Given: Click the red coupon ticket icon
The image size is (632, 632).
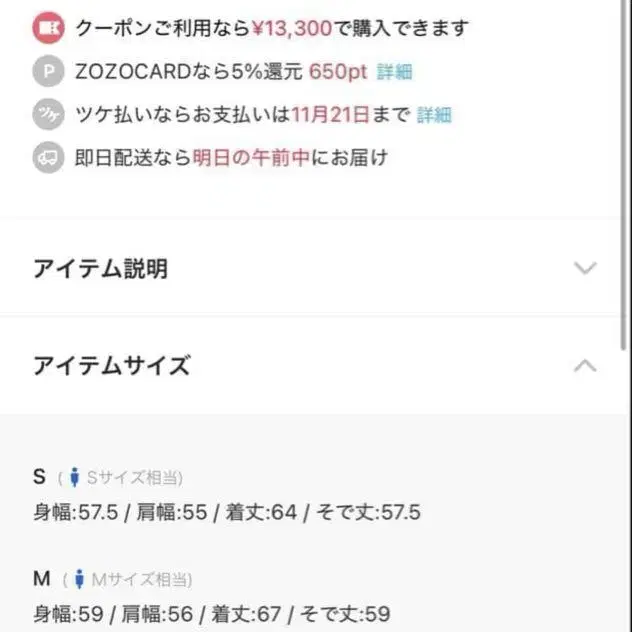Looking at the screenshot, I should pos(48,28).
